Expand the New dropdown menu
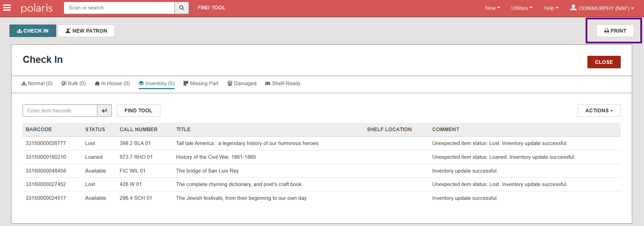This screenshot has width=644, height=226. [492, 8]
